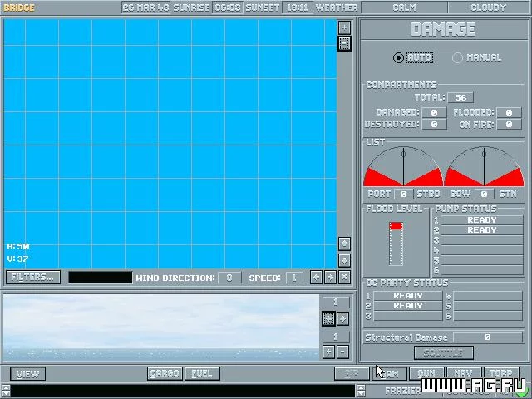Viewport: 532px width, 399px height.
Task: Click the Bow/Stn trim gauge
Action: tap(484, 166)
